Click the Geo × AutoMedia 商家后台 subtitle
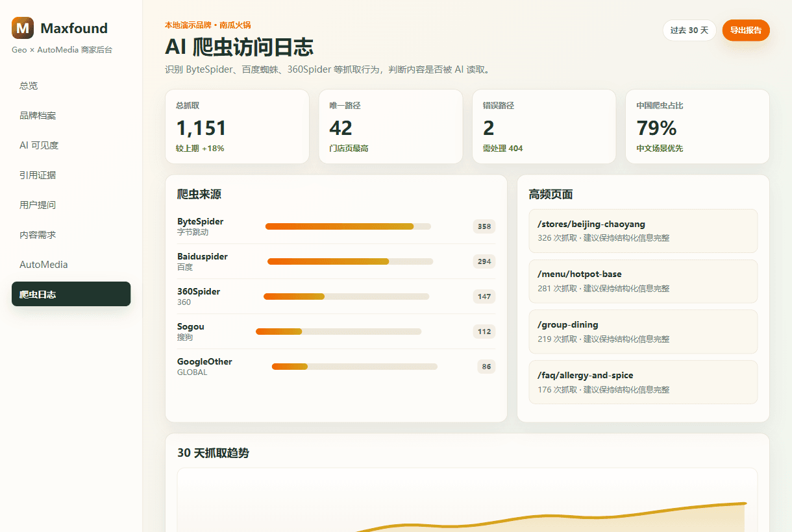 coord(62,50)
